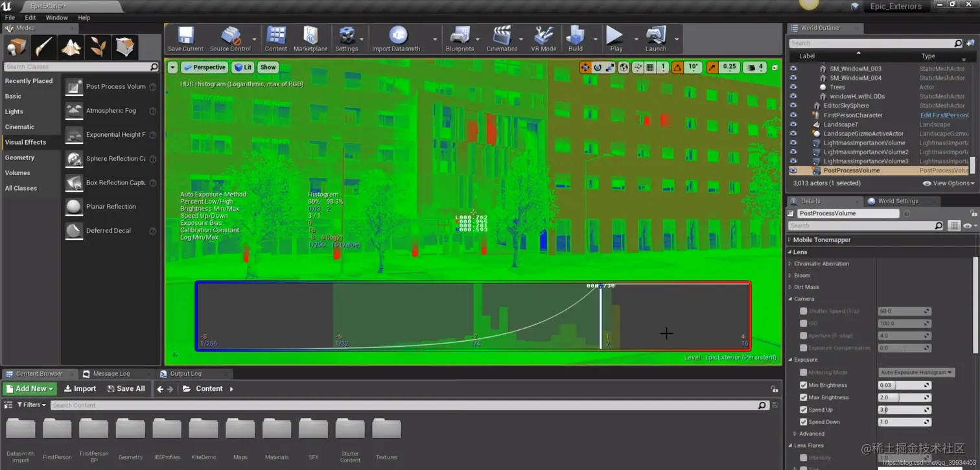
Task: Toggle Speed Down override checkbox
Action: [x=804, y=422]
